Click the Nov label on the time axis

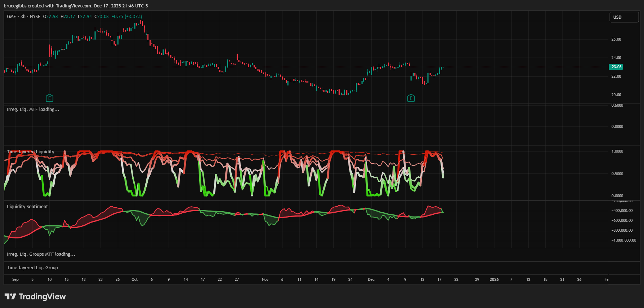(x=265, y=279)
